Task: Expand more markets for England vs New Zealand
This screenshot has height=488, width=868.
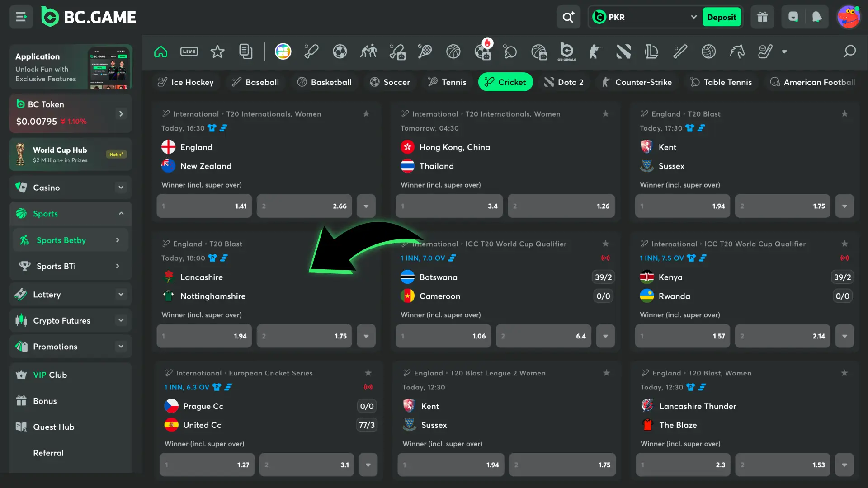Action: click(x=366, y=206)
